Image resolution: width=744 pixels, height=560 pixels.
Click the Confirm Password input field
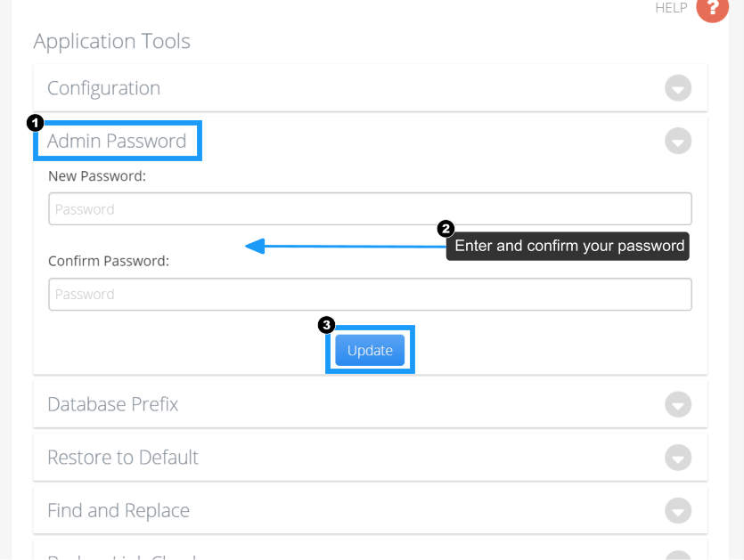click(370, 295)
